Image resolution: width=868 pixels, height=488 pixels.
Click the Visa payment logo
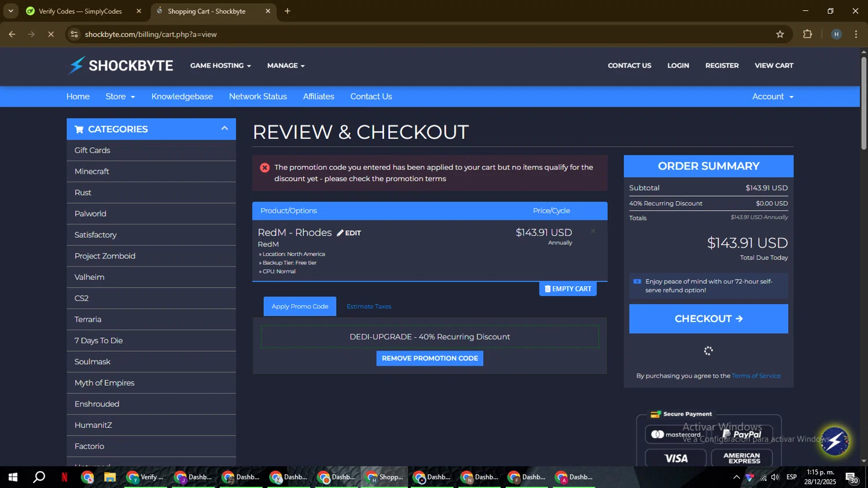(675, 459)
